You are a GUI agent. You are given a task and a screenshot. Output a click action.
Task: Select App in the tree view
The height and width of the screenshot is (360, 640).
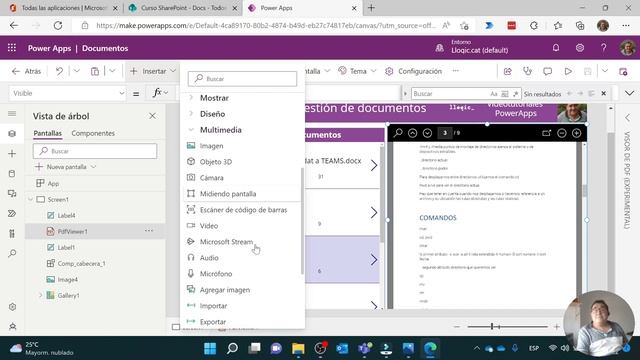coord(53,184)
